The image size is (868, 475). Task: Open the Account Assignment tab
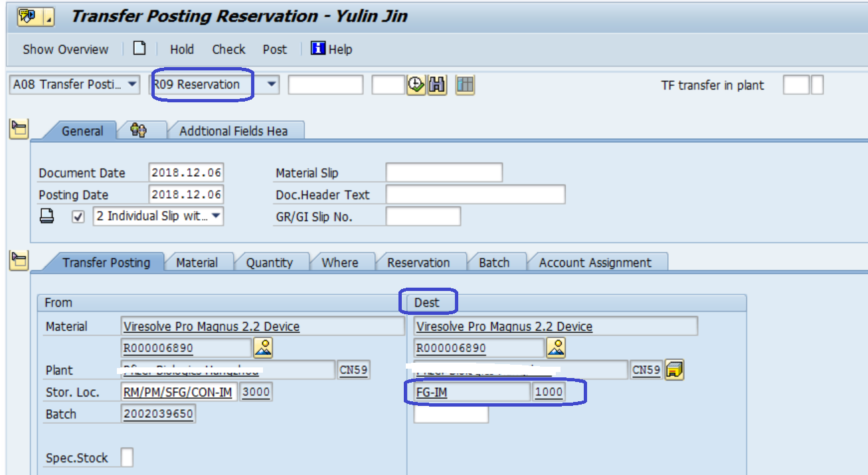tap(595, 262)
